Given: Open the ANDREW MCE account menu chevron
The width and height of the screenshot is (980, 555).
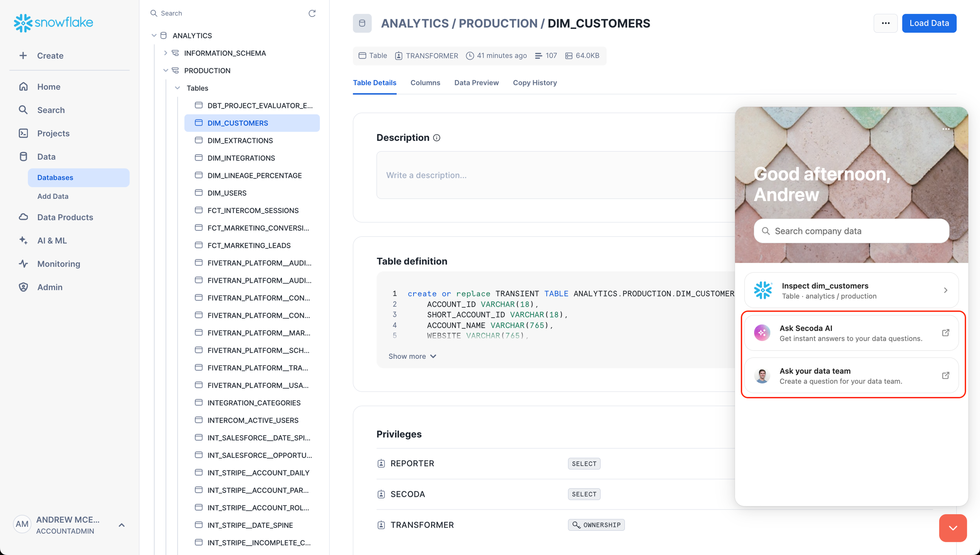Looking at the screenshot, I should click(122, 525).
